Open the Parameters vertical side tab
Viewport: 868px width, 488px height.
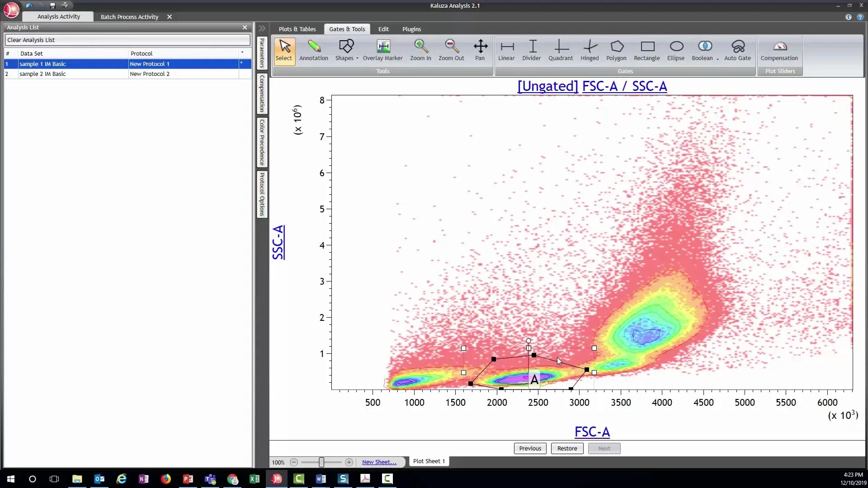[262, 53]
